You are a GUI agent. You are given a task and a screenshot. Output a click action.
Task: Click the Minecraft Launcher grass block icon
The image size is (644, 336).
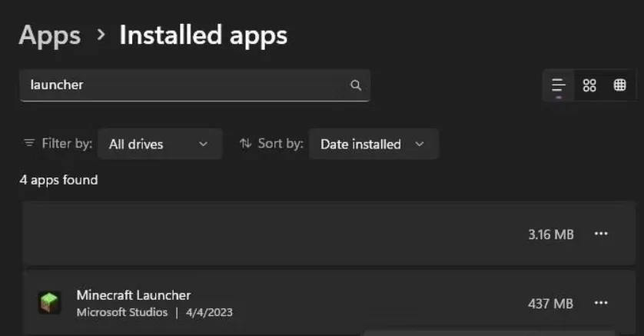coord(50,302)
